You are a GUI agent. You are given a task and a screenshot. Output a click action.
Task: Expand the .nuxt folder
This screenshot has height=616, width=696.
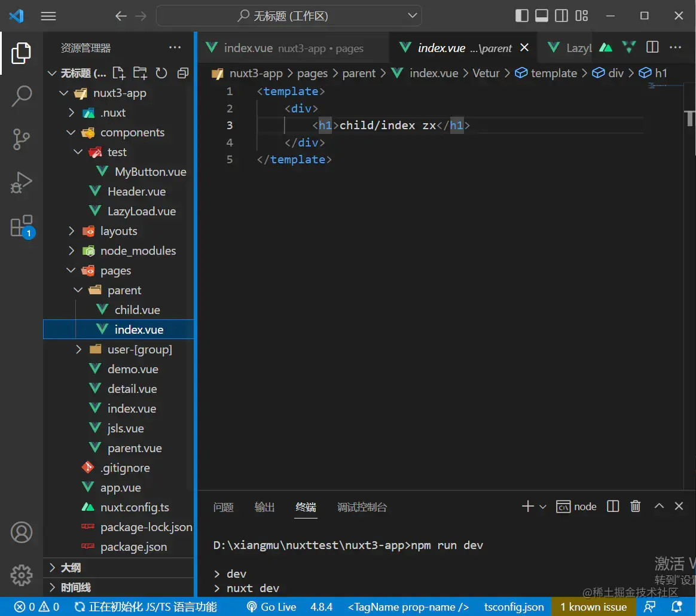point(72,112)
